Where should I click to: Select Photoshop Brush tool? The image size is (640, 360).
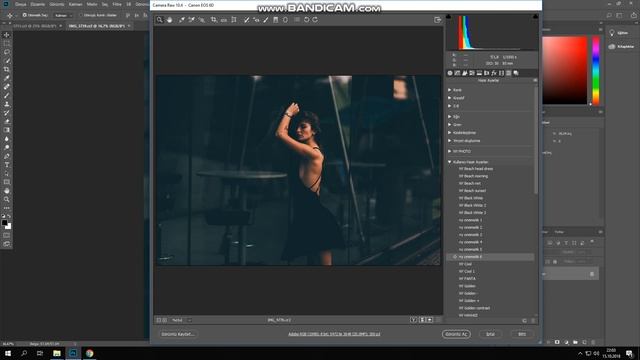[x=7, y=96]
